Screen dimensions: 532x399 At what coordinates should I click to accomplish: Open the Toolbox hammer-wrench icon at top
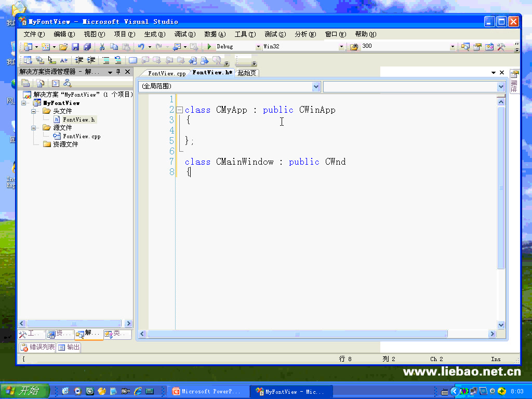[x=501, y=47]
